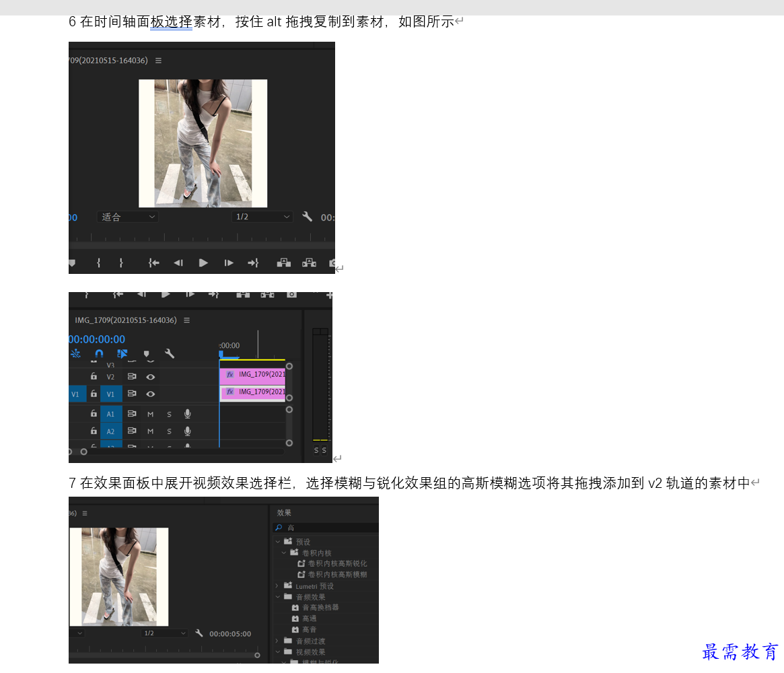Click the left V1 source patch button
The height and width of the screenshot is (673, 784).
[76, 394]
